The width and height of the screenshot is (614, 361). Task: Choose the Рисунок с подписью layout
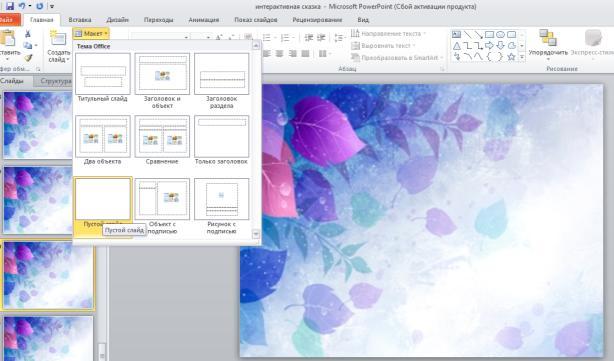pyautogui.click(x=221, y=206)
